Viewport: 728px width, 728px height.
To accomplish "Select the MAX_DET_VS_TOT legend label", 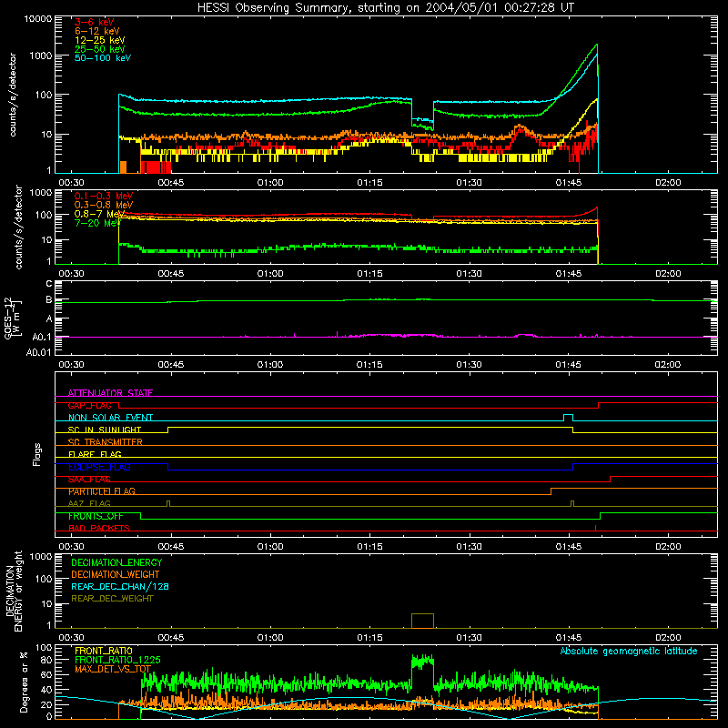I will (113, 669).
